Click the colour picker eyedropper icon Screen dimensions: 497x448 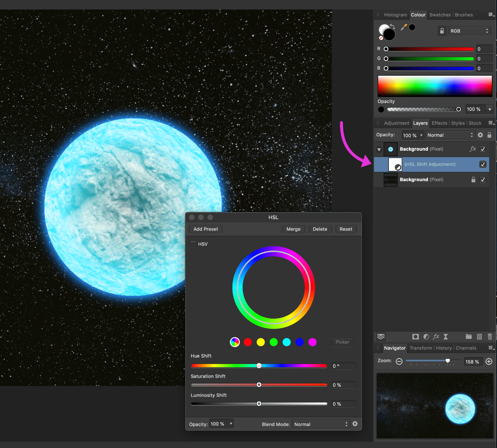coord(404,27)
